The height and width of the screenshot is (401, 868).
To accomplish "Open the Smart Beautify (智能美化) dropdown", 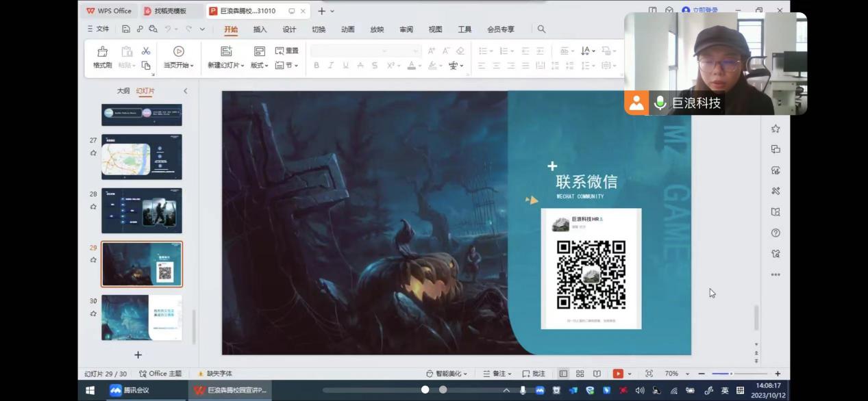I will (447, 374).
